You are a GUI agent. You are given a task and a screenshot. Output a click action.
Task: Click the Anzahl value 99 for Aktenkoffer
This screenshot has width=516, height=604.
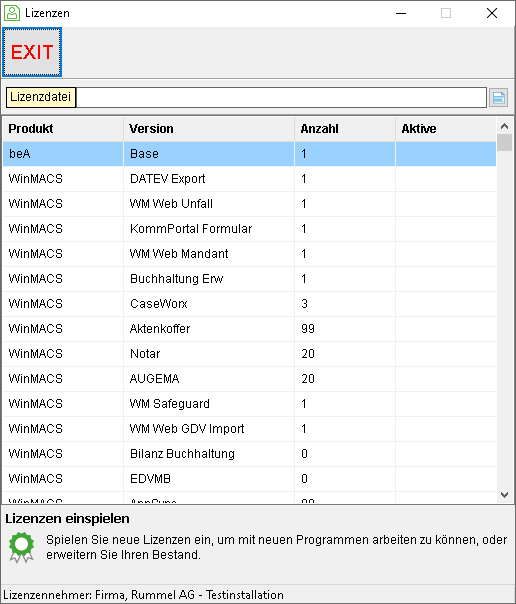coord(308,329)
